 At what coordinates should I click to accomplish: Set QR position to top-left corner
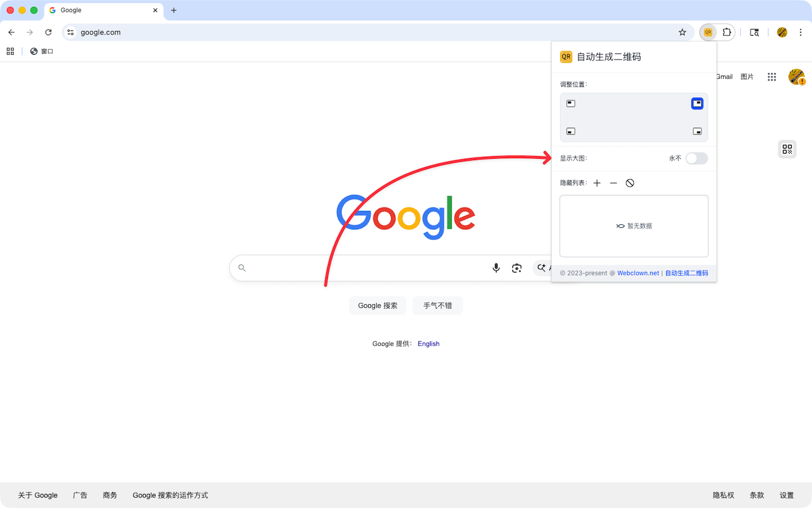(571, 104)
